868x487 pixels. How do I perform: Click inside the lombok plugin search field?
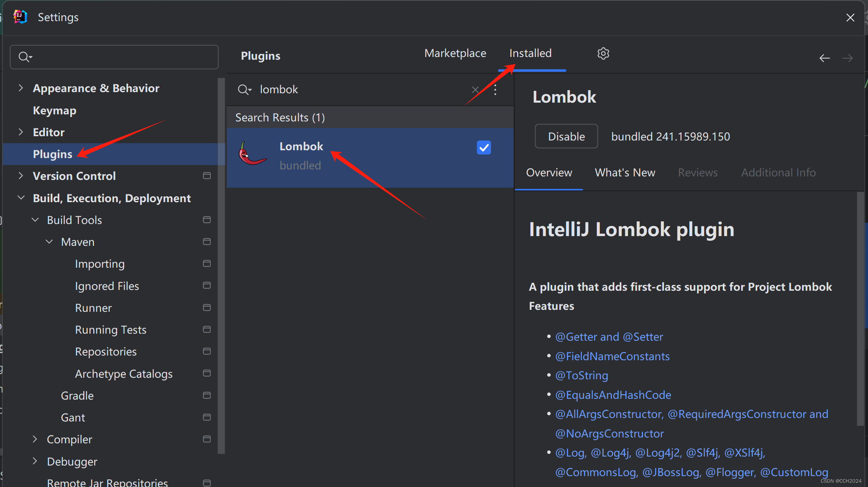pyautogui.click(x=351, y=89)
